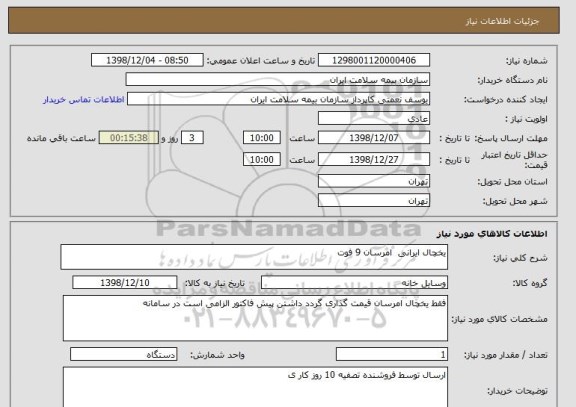This screenshot has width=576, height=407.
Task: Click the response deadline hour 10:00 field
Action: (x=262, y=138)
